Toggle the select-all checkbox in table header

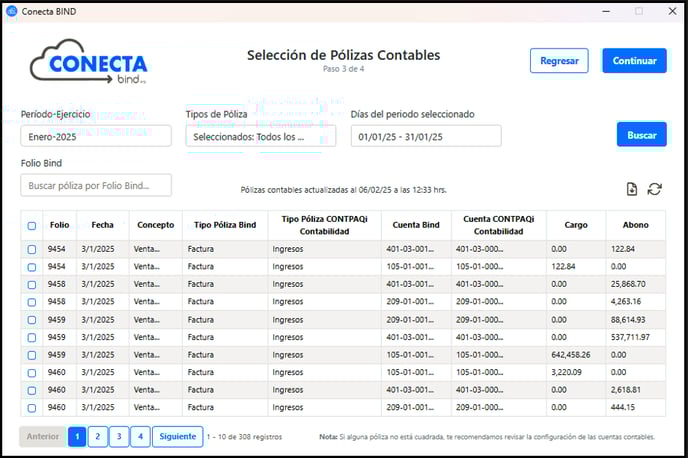tap(32, 225)
